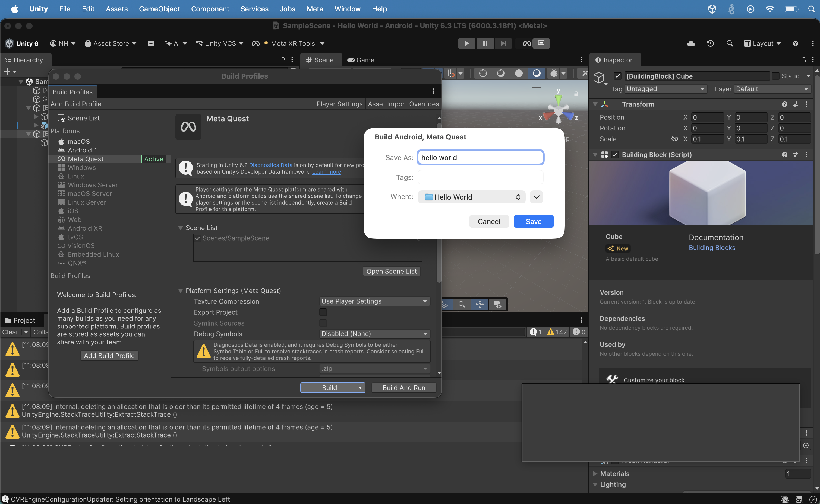
Task: Select shaded draw mode sphere in Scene toolbar
Action: tap(519, 73)
